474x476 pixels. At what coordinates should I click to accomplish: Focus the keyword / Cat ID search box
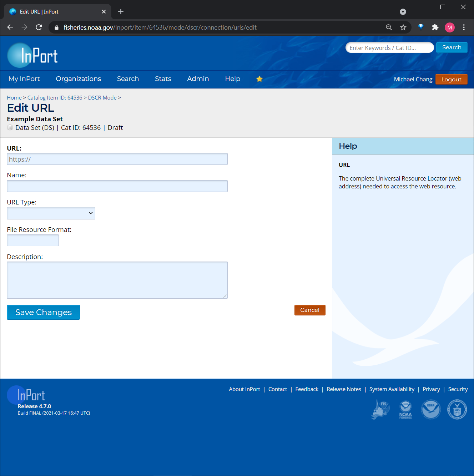[x=390, y=47]
